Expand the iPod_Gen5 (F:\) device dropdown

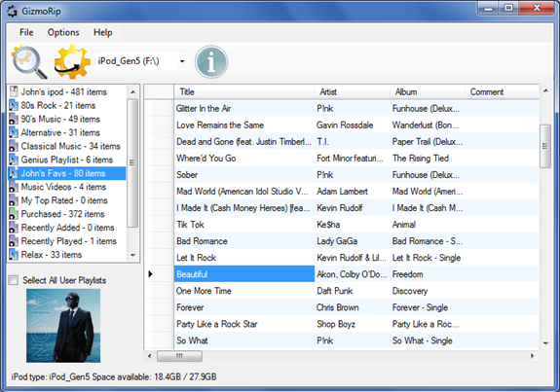click(182, 61)
